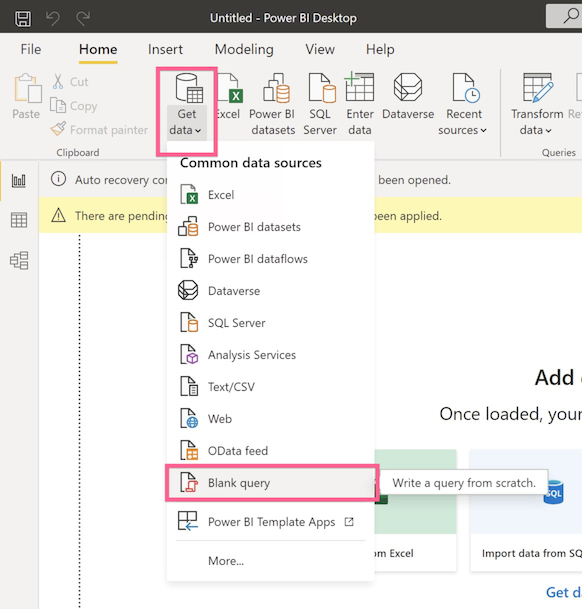Switch to the Insert tab
The width and height of the screenshot is (582, 609).
(165, 49)
